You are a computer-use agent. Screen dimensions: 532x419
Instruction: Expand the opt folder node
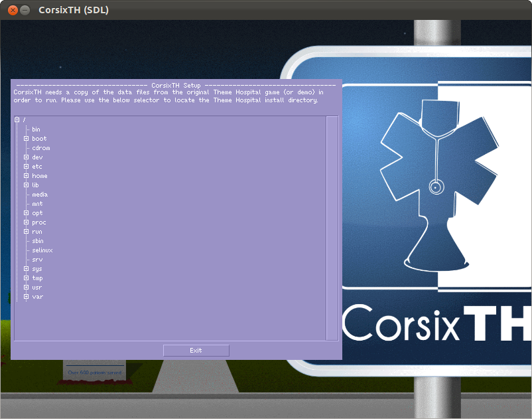pyautogui.click(x=26, y=213)
